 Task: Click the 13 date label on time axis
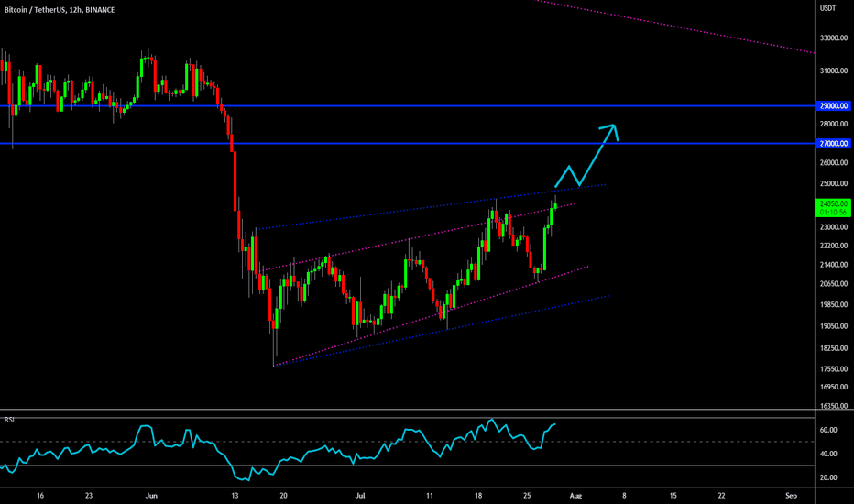235,496
